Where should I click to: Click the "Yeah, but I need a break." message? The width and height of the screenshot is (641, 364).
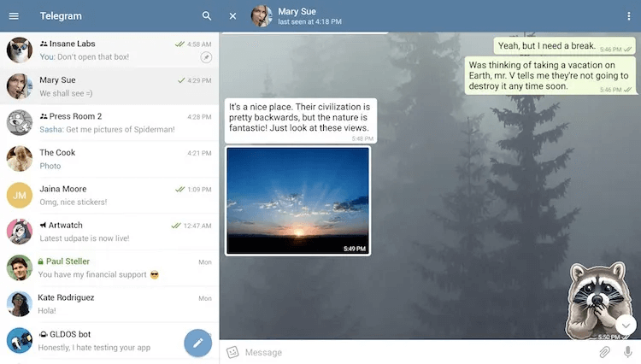(x=564, y=46)
